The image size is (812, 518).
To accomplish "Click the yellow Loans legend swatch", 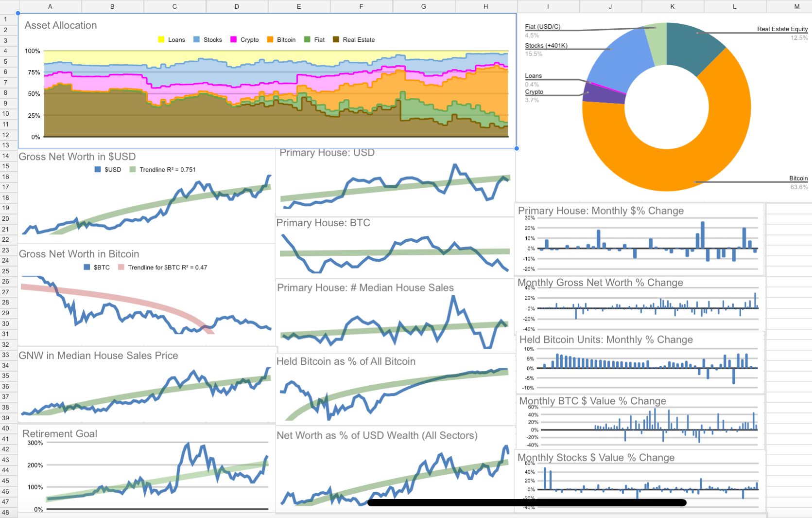I will (161, 40).
